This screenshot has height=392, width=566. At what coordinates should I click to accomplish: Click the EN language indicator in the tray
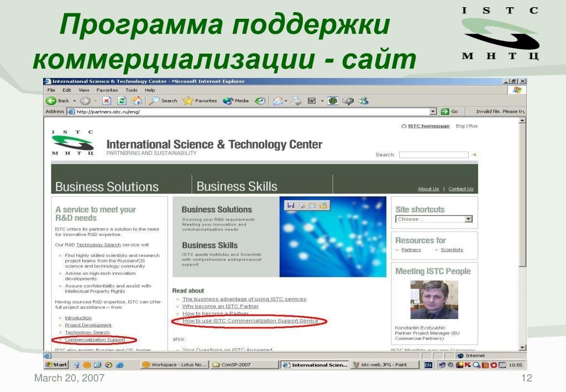(x=428, y=365)
